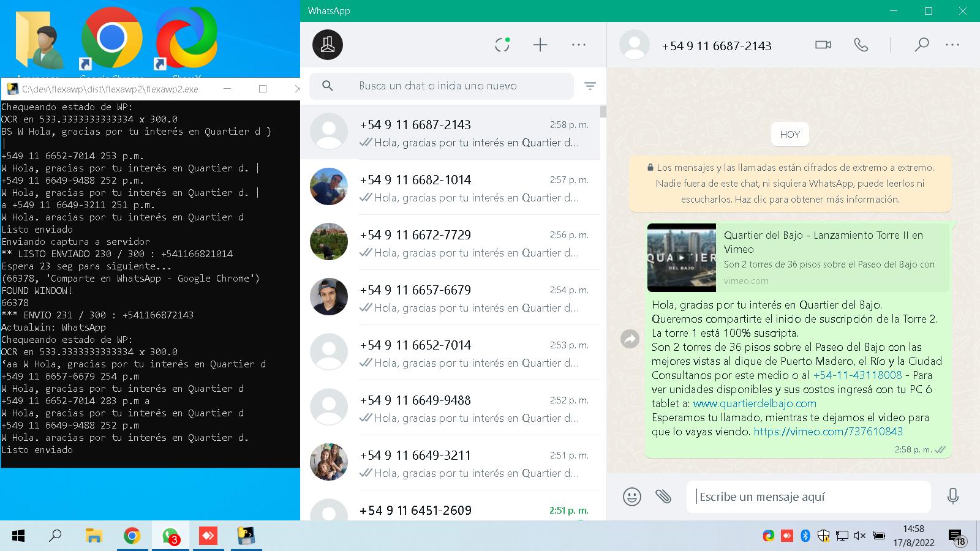The image size is (980, 551).
Task: Open the www.quartierdelbajo.com link
Action: [x=755, y=403]
